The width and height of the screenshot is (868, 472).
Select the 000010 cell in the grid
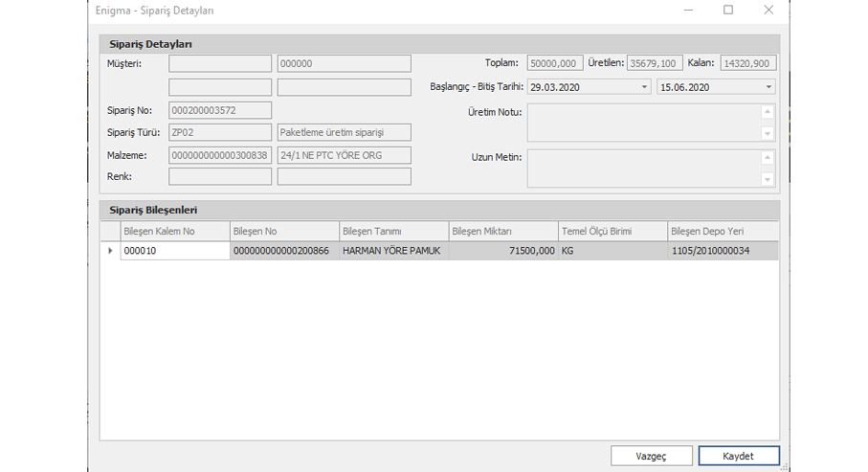point(174,251)
